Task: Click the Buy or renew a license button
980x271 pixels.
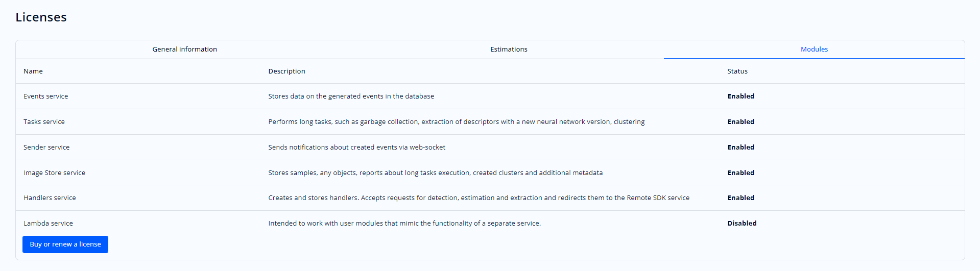Action: click(65, 244)
